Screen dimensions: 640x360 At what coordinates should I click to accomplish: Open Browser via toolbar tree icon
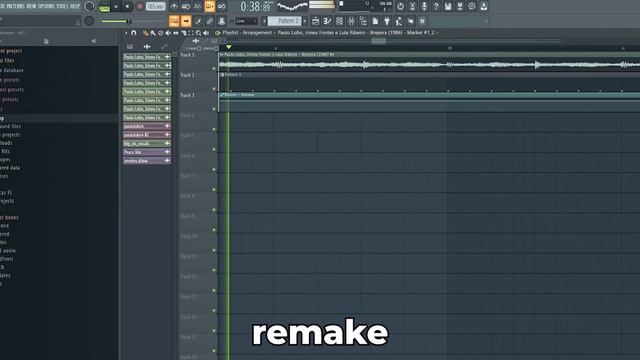click(x=363, y=21)
